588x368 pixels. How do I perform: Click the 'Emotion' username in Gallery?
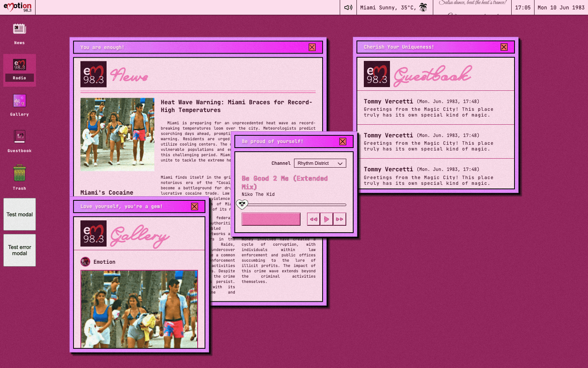(105, 262)
